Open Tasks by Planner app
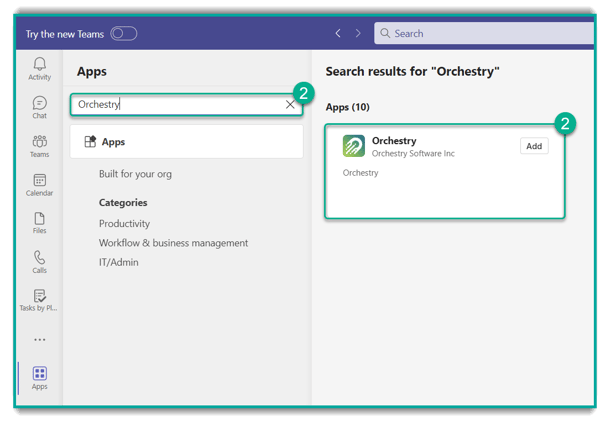The height and width of the screenshot is (422, 611). (x=39, y=300)
